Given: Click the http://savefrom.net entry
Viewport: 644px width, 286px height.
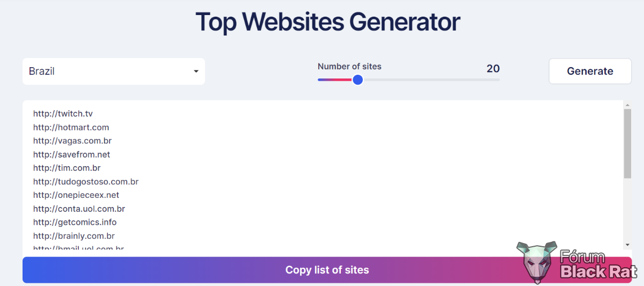Looking at the screenshot, I should [x=71, y=154].
